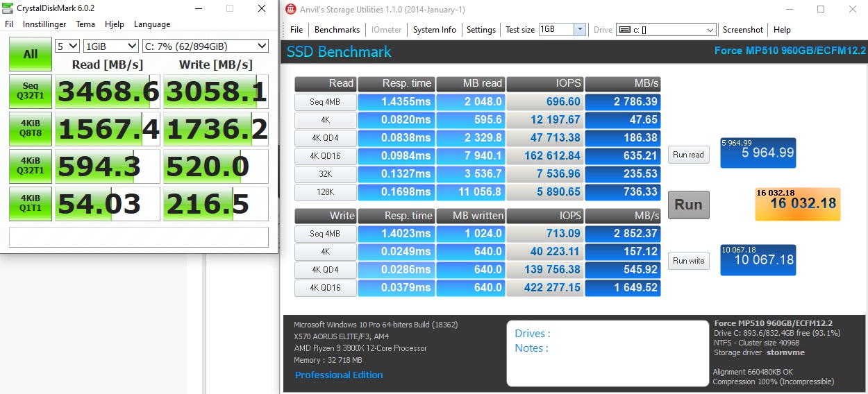Image resolution: width=868 pixels, height=394 pixels.
Task: Click the empty comment field in CrystalDiskMark
Action: click(x=138, y=237)
